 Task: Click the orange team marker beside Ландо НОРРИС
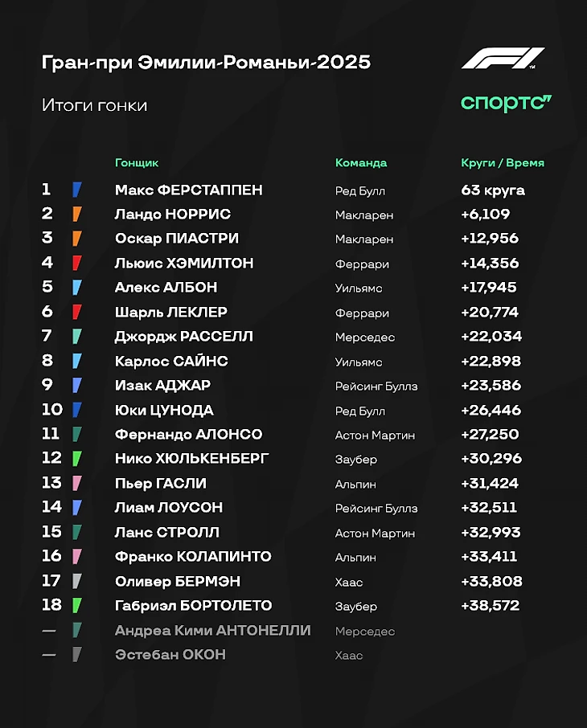[77, 215]
